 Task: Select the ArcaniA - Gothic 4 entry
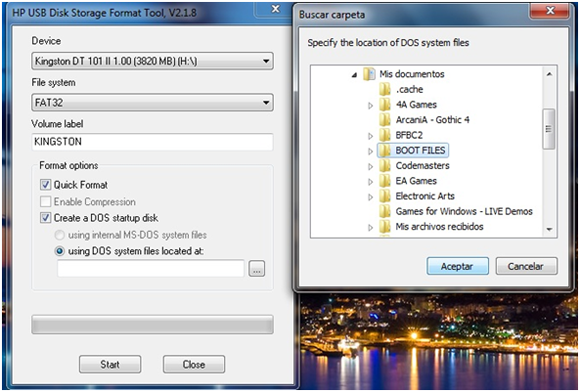(x=432, y=120)
